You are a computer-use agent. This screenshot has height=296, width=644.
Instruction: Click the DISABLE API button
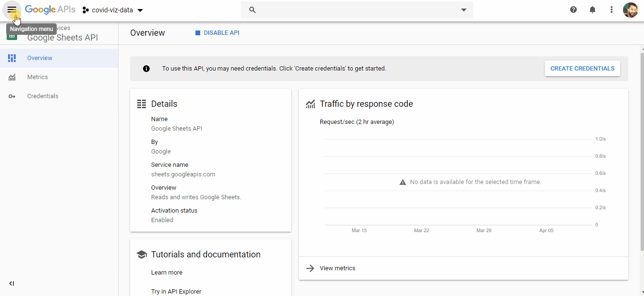(x=217, y=33)
